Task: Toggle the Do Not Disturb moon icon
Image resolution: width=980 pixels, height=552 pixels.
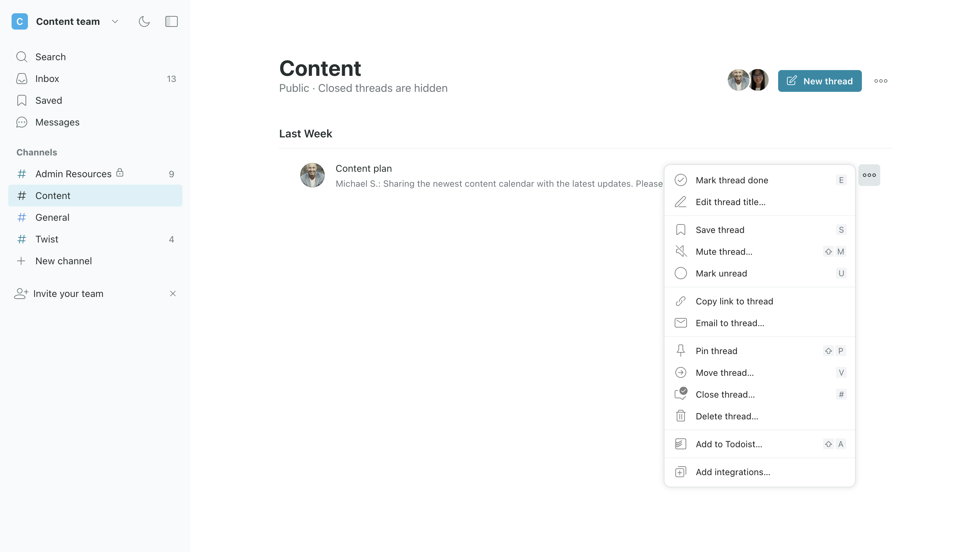Action: (x=144, y=21)
